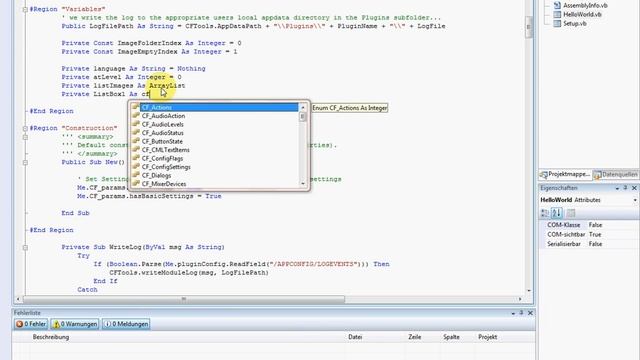Toggle the 0 Fehler filter button
640x360 pixels.
[31, 324]
